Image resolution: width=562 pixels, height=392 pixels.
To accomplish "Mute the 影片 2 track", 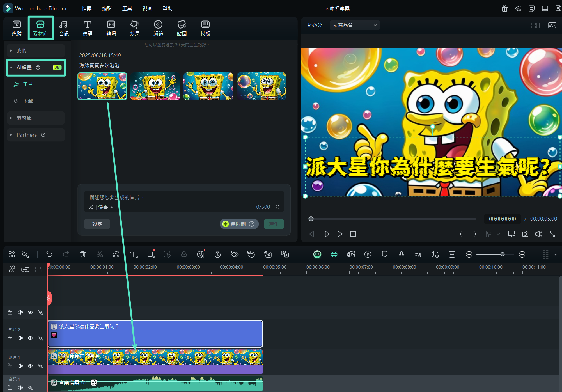I will (20, 338).
